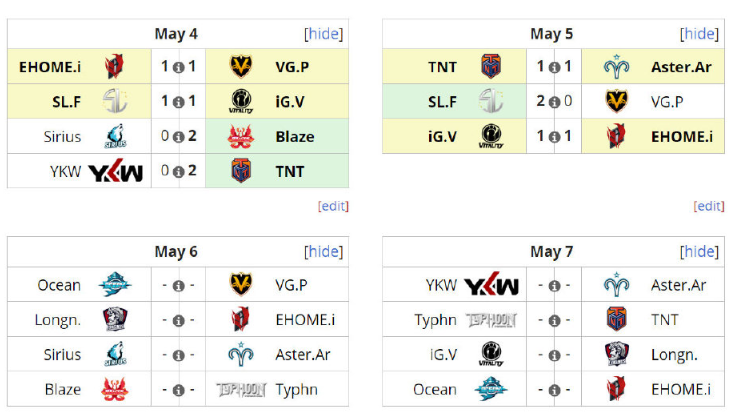Screen dimensions: 745x412
Task: Click the Ocean logo in May 6 table
Action: pos(115,285)
